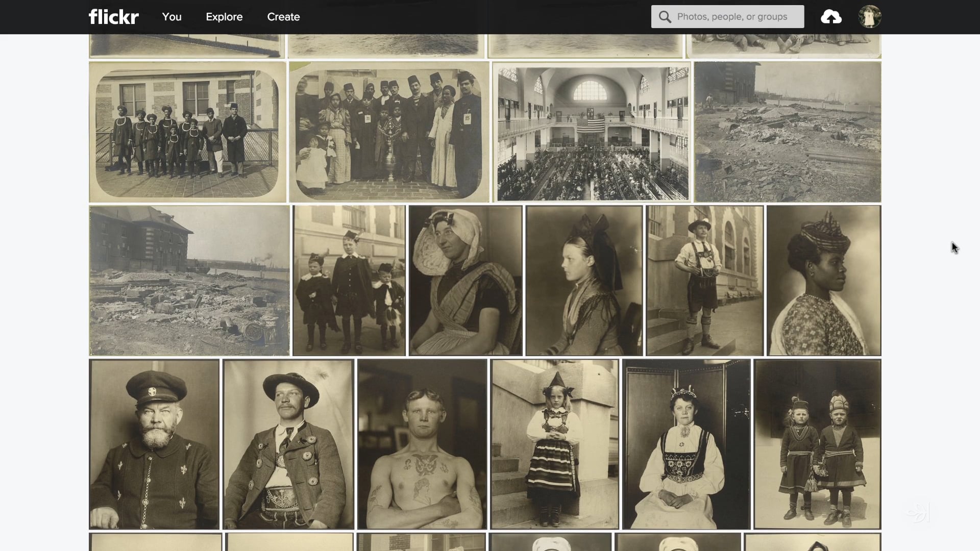Click the search magnifier icon

pos(665,17)
